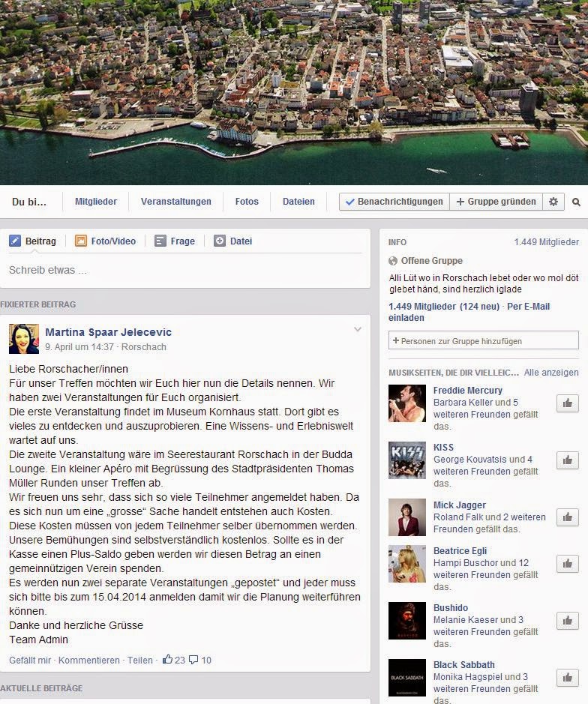Image resolution: width=588 pixels, height=704 pixels.
Task: Open 'Alle anzeigen' for music pages
Action: [550, 373]
